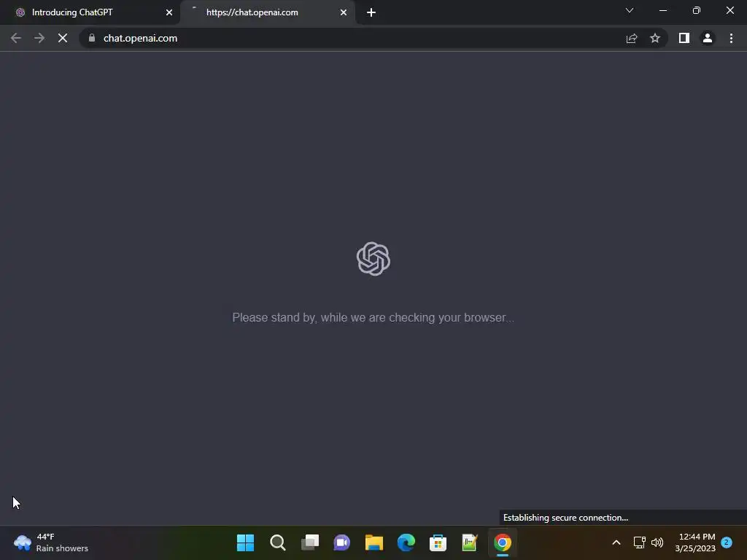Open Microsoft Store from the taskbar
The width and height of the screenshot is (747, 560).
438,542
